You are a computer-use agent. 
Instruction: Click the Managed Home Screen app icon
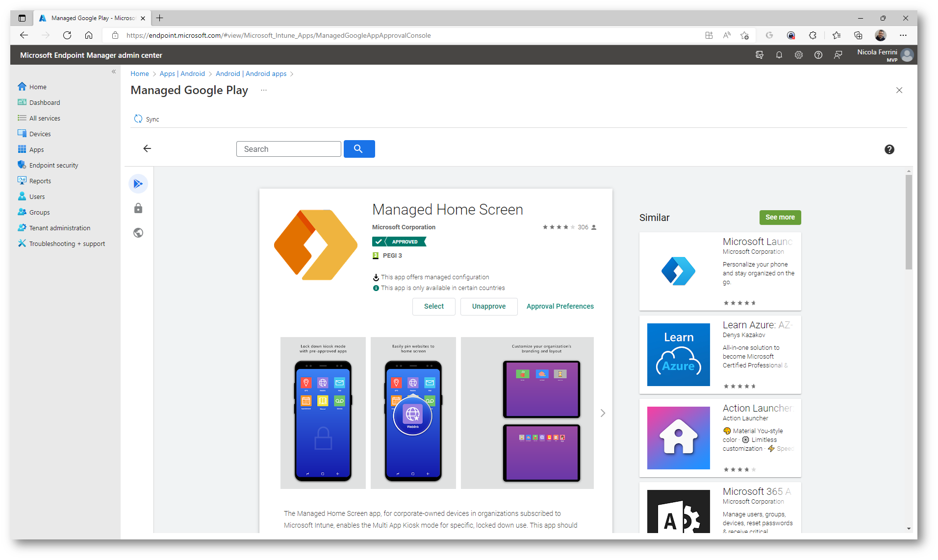pos(316,245)
